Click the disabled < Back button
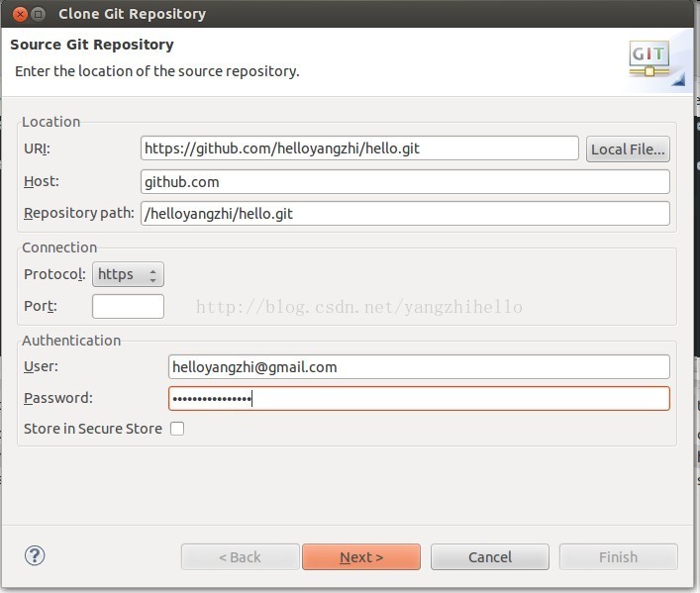 [x=241, y=556]
